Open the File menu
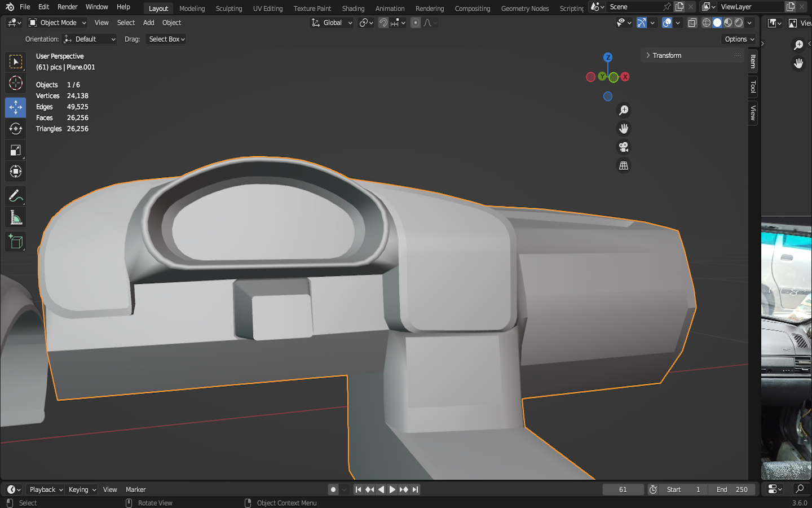Screen dimensions: 812x508 tap(25, 7)
